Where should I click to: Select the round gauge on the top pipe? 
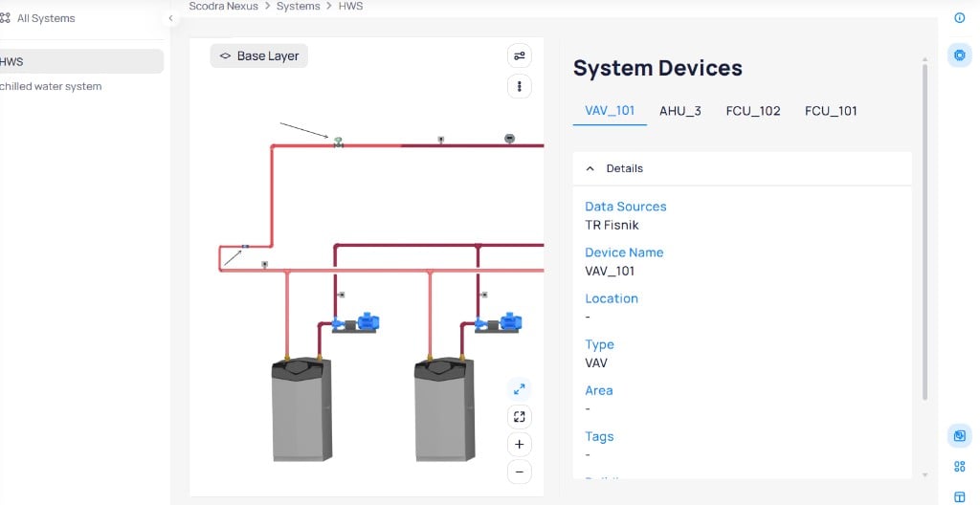click(x=509, y=138)
